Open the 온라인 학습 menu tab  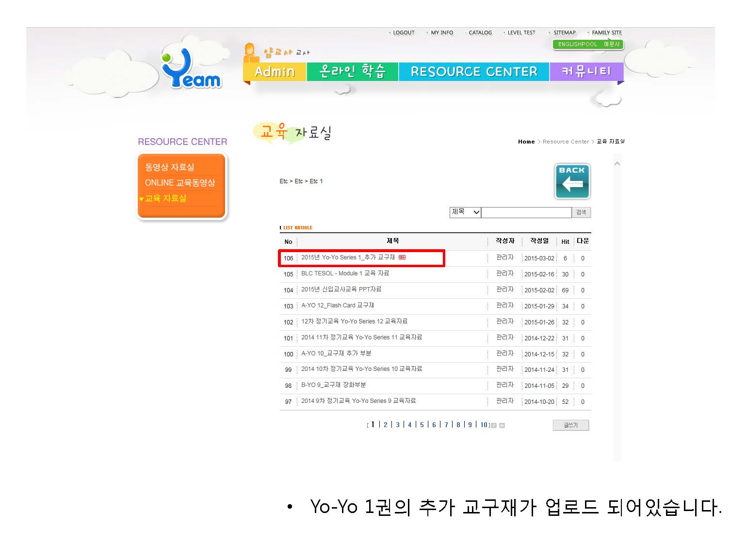click(352, 72)
